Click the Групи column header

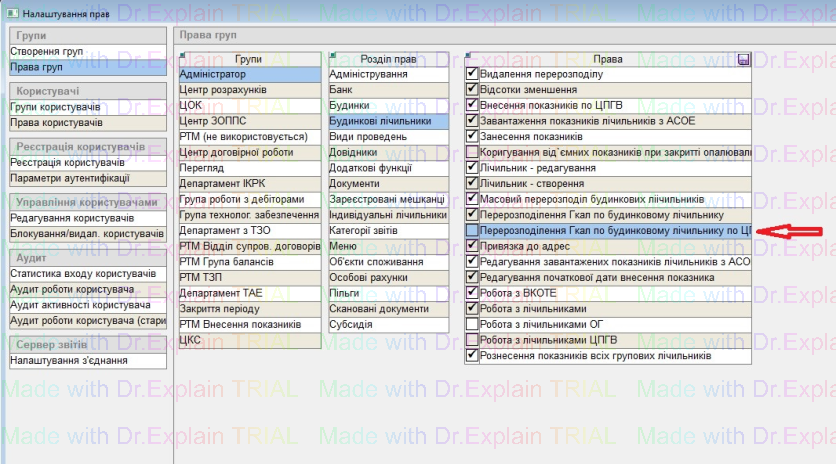click(x=248, y=60)
